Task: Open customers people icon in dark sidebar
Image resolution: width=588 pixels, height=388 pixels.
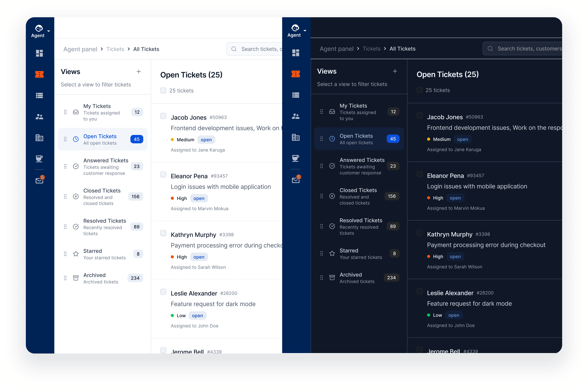Action: coord(296,116)
